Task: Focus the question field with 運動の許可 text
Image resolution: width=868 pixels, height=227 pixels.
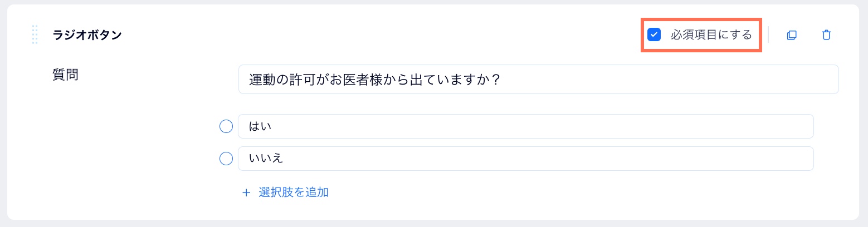Action: pos(538,80)
